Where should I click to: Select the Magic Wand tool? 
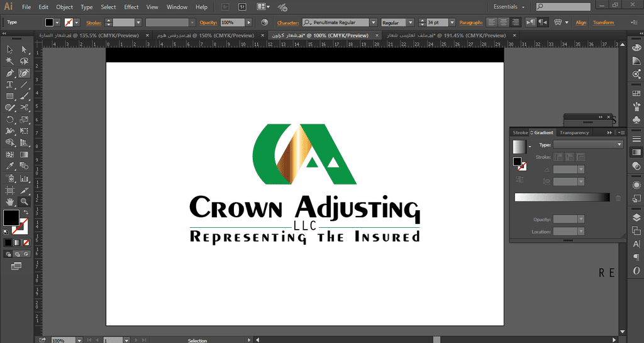coord(9,61)
